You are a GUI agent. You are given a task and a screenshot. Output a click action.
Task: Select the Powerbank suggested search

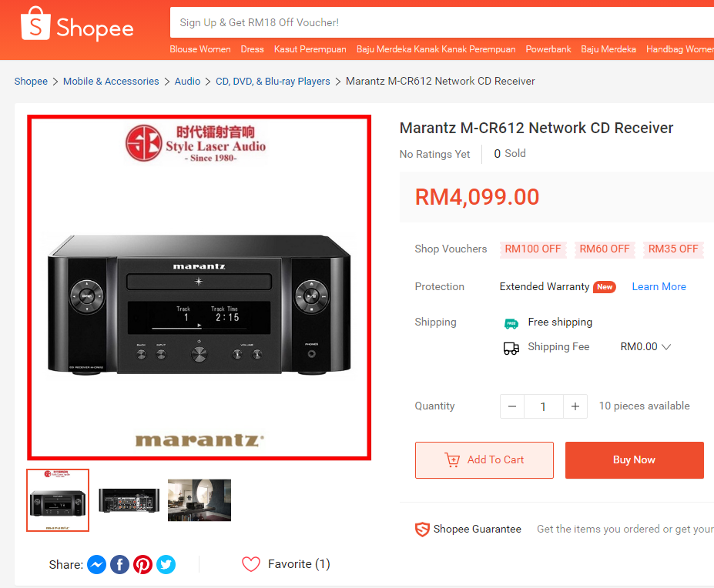(548, 49)
